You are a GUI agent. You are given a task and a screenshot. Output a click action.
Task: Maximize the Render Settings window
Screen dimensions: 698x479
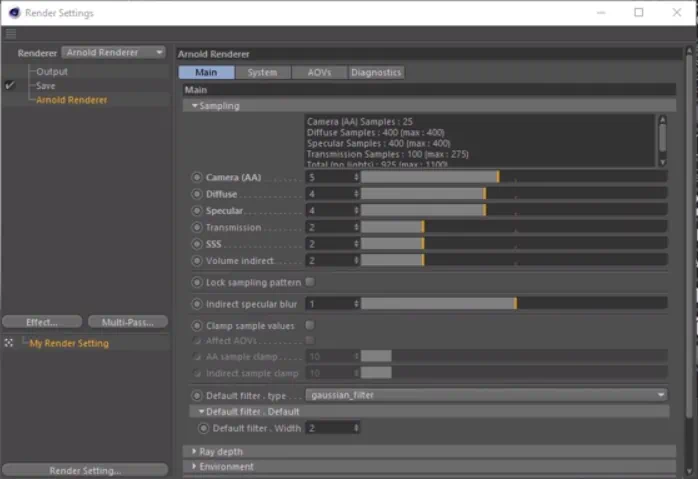pyautogui.click(x=639, y=12)
